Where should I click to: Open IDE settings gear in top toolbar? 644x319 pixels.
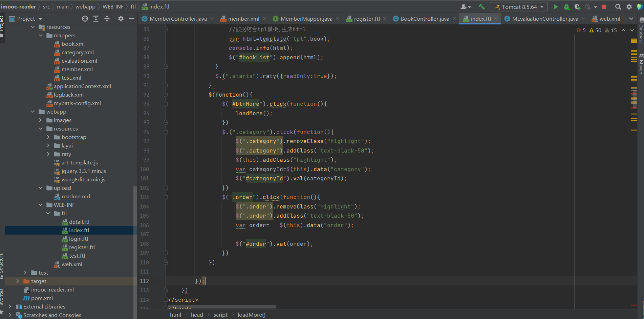[629, 7]
